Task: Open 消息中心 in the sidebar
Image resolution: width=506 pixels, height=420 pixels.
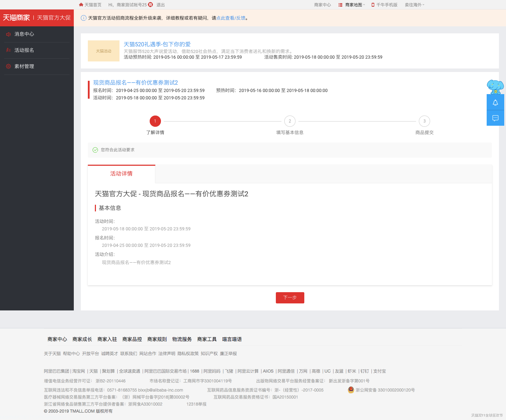Action: (x=24, y=34)
